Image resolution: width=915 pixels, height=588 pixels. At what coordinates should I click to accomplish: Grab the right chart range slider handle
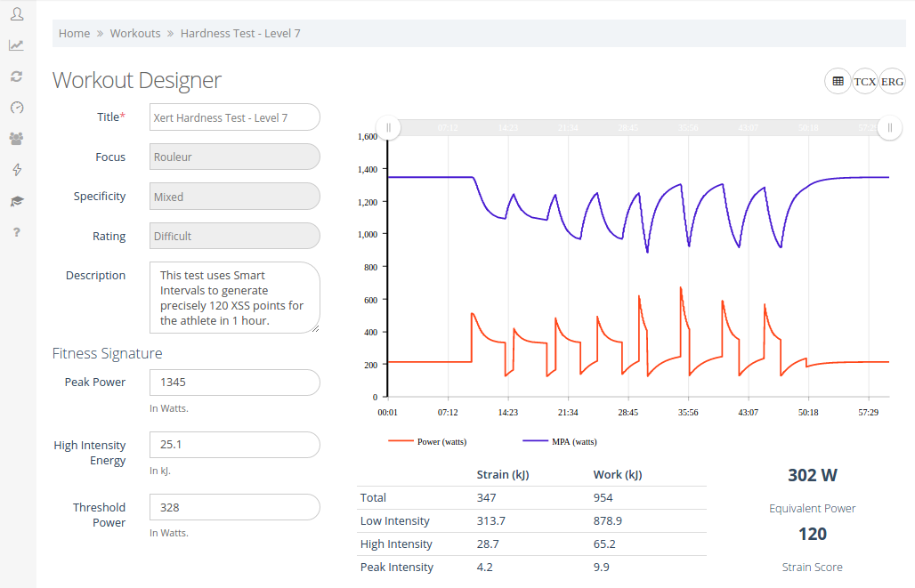890,128
